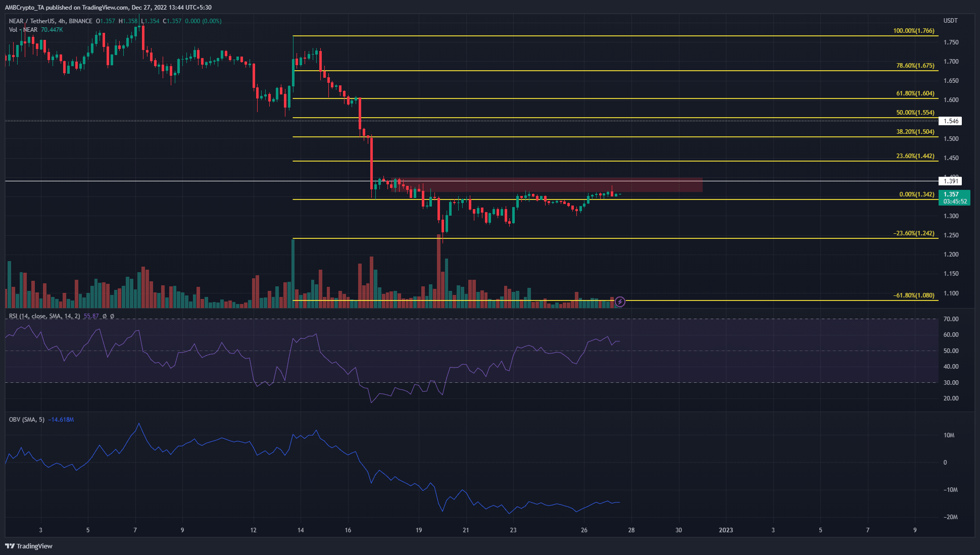This screenshot has height=555, width=980.
Task: Click the 30.00 level on RSI scale
Action: 951,383
